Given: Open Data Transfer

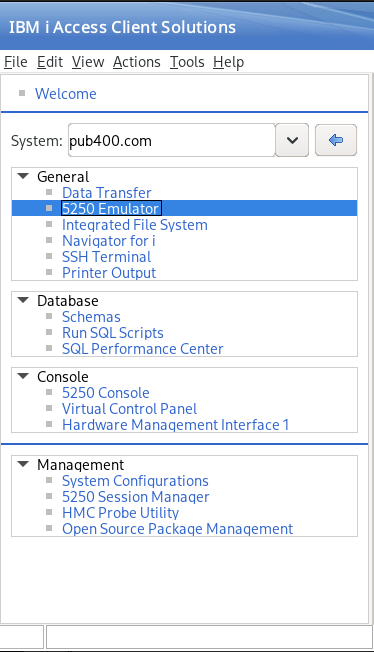Looking at the screenshot, I should pos(107,193).
